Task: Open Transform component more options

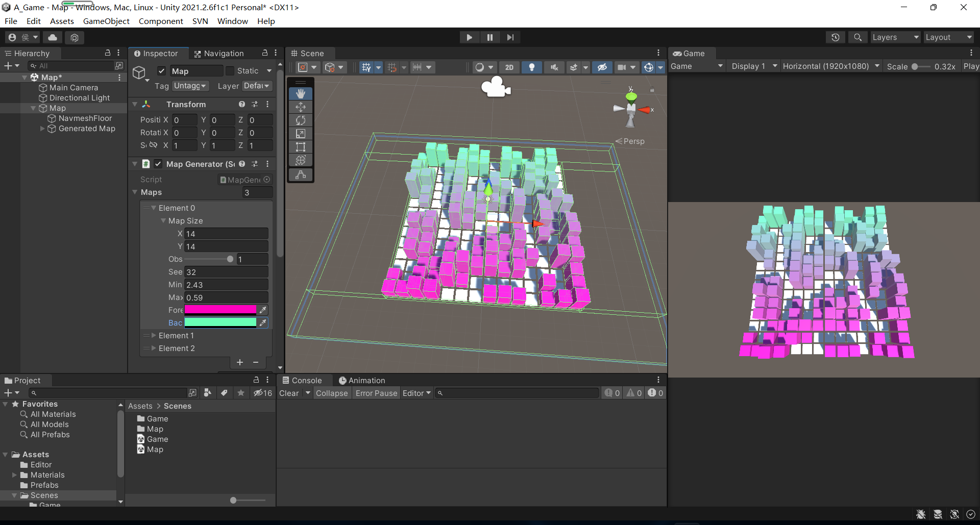Action: click(267, 104)
